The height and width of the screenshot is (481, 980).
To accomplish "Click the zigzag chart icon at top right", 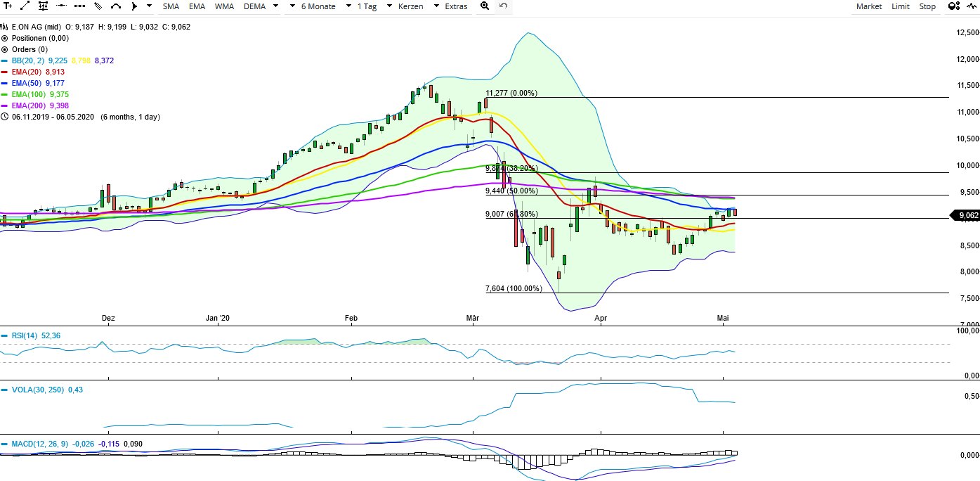I will [x=970, y=6].
